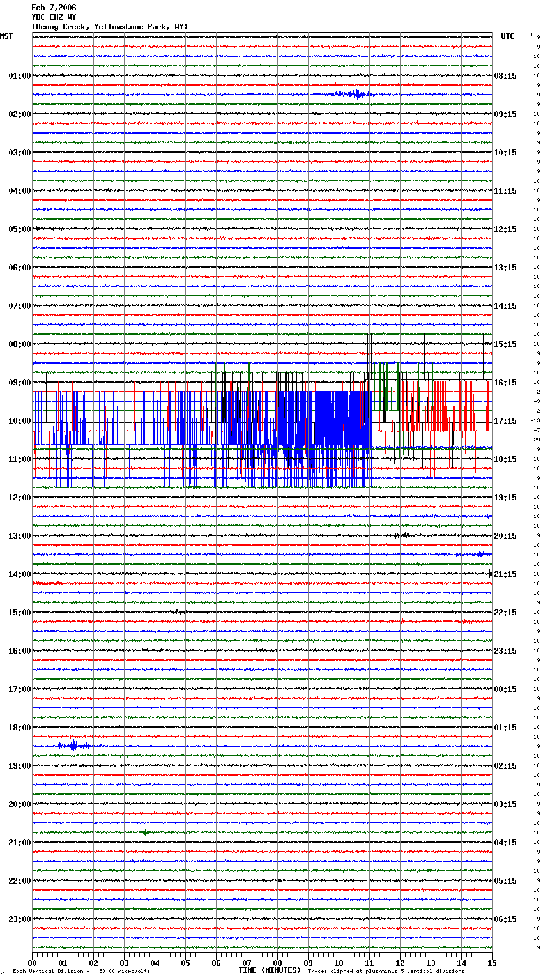Image resolution: width=543 pixels, height=980 pixels.
Task: Click the DC offset value -13
Action: coord(536,420)
